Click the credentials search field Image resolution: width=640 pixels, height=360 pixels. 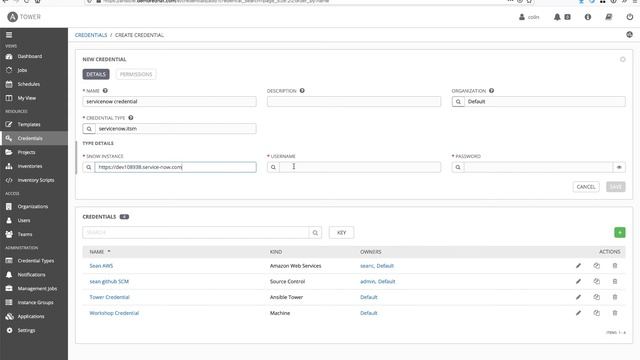[196, 233]
